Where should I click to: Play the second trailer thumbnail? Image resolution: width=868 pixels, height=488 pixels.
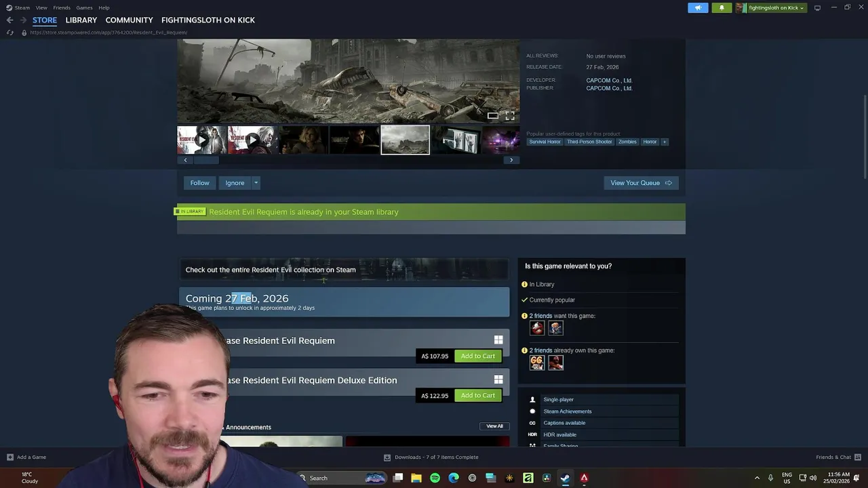(252, 140)
